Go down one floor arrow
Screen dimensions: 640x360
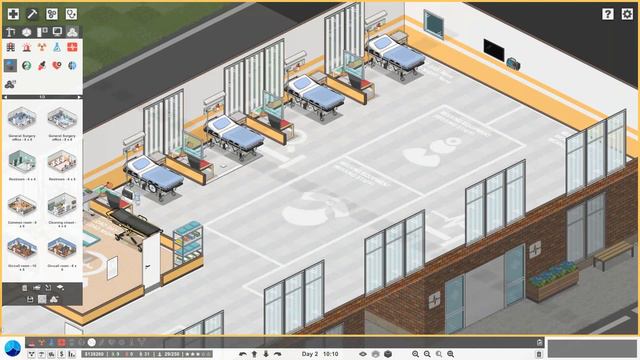266,354
